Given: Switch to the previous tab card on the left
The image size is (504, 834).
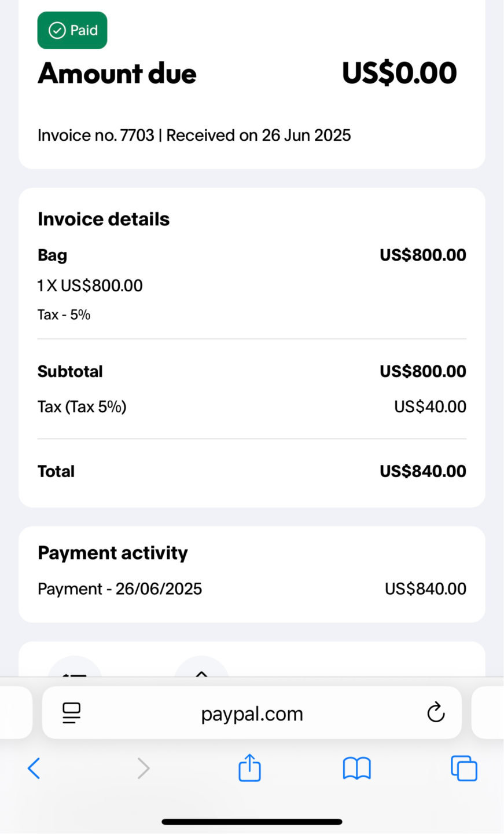Looking at the screenshot, I should [x=15, y=712].
